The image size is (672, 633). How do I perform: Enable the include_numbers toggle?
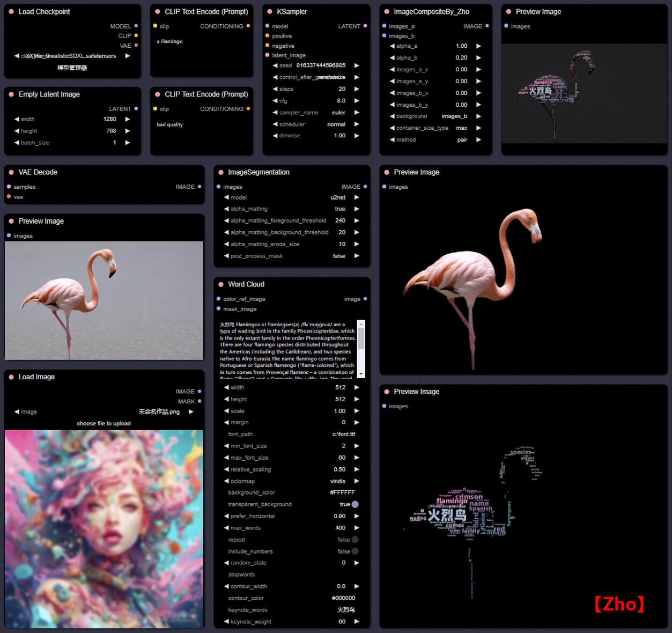tap(355, 551)
